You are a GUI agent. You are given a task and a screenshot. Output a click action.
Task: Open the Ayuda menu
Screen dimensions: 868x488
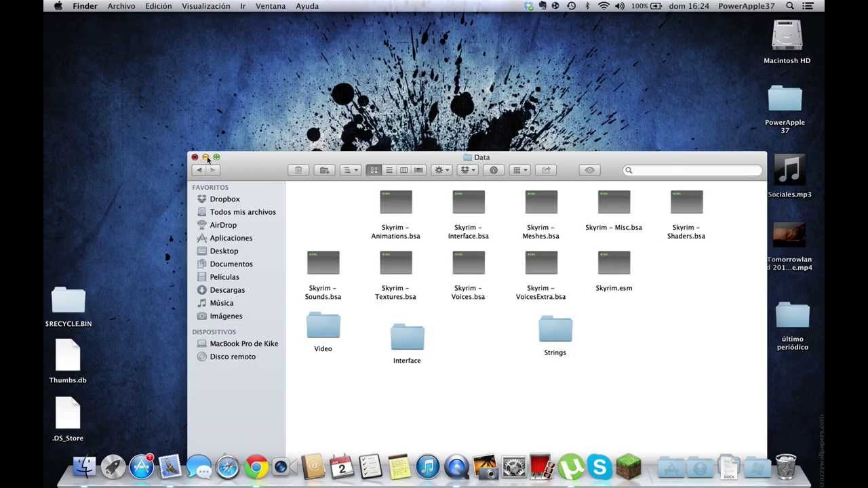[307, 6]
